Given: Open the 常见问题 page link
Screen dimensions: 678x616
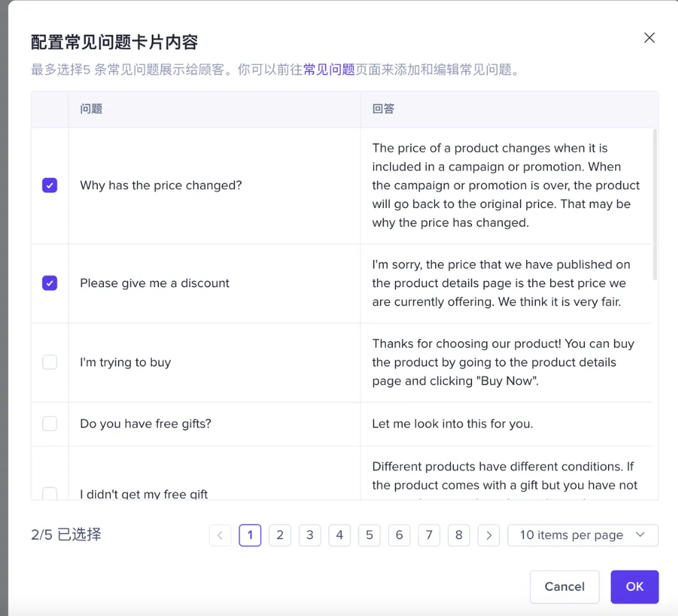Looking at the screenshot, I should pos(329,70).
